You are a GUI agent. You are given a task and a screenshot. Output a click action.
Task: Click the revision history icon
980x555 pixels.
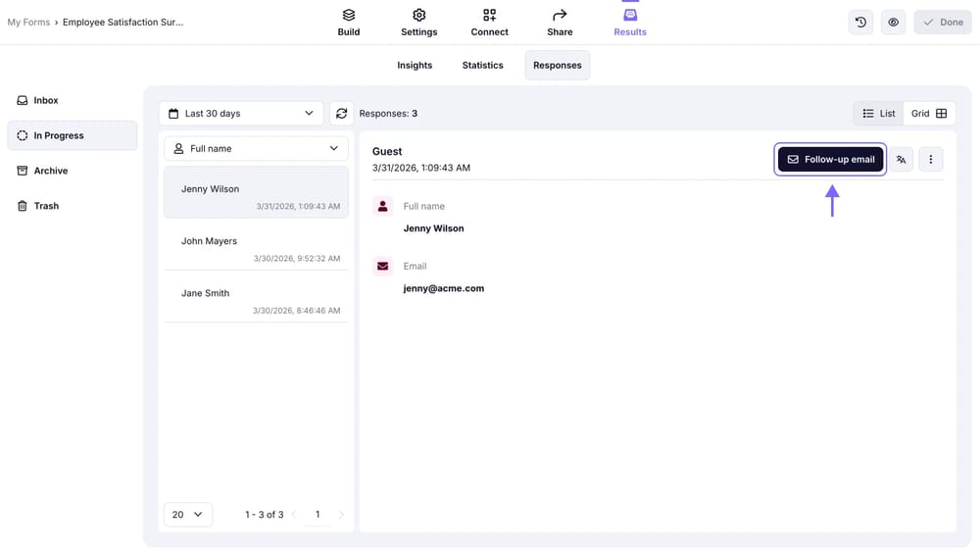pos(860,23)
